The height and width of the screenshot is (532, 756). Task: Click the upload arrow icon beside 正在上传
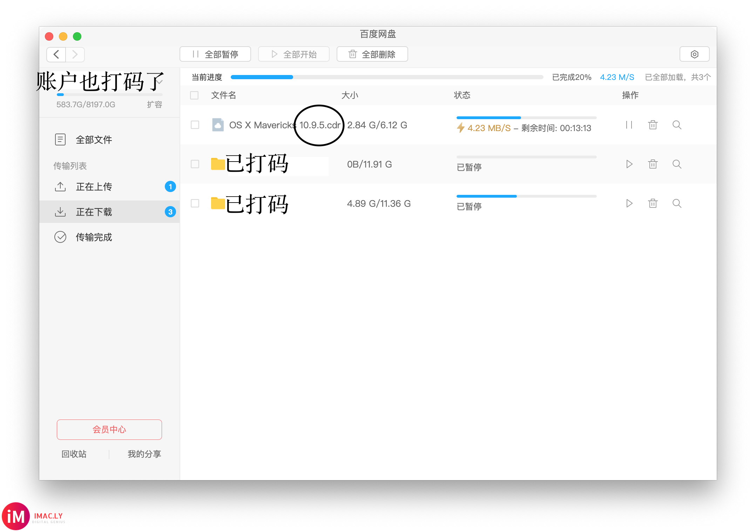click(x=60, y=186)
